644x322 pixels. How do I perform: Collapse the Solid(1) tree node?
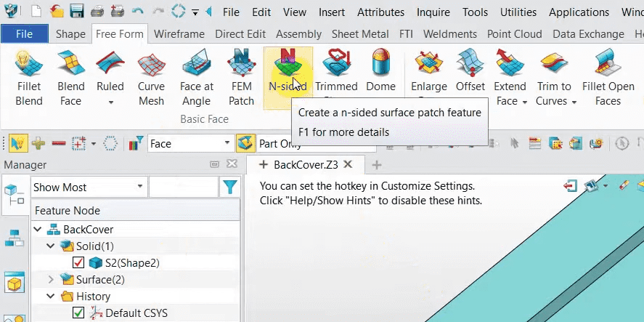click(x=51, y=246)
